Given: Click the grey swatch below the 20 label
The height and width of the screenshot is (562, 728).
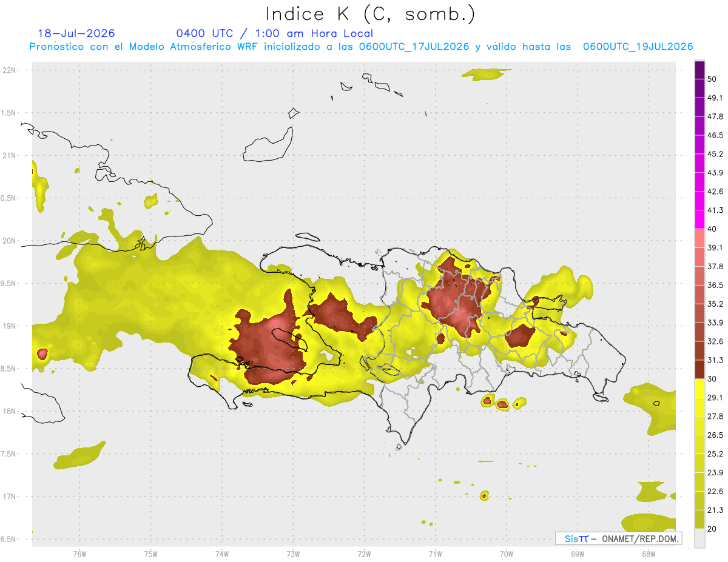Looking at the screenshot, I should coord(700,538).
